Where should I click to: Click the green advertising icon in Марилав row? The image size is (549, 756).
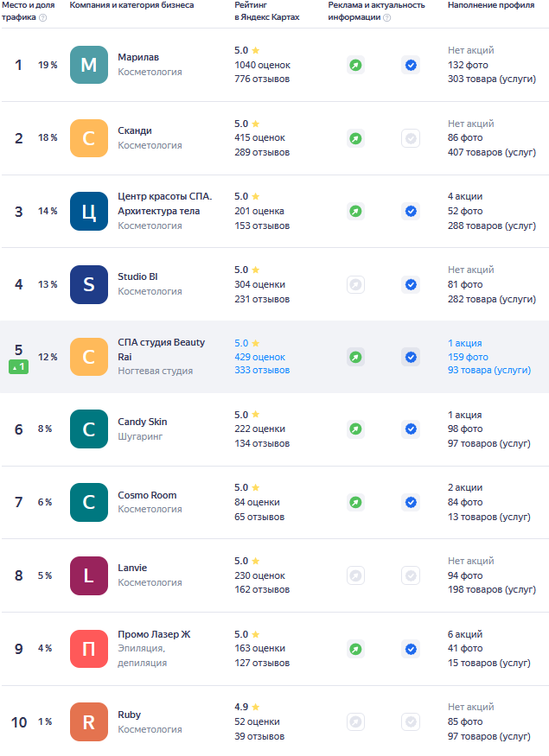pyautogui.click(x=355, y=65)
